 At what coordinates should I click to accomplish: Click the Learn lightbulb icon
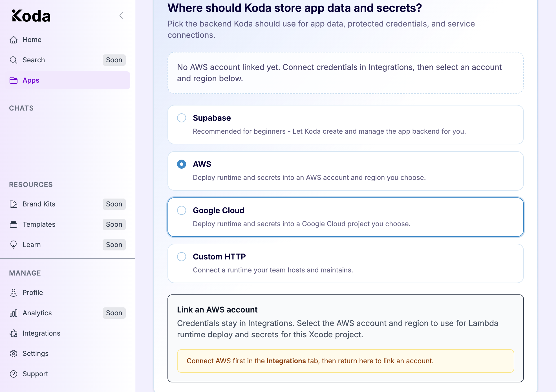click(x=14, y=245)
